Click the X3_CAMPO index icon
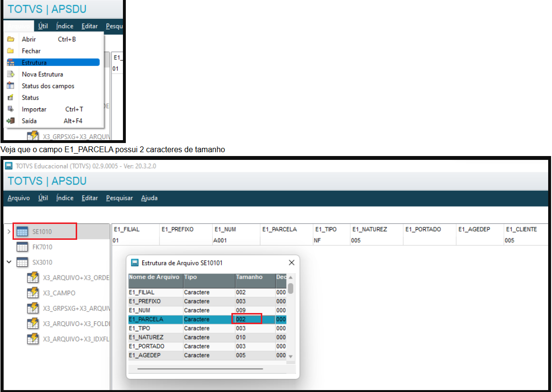 [33, 293]
